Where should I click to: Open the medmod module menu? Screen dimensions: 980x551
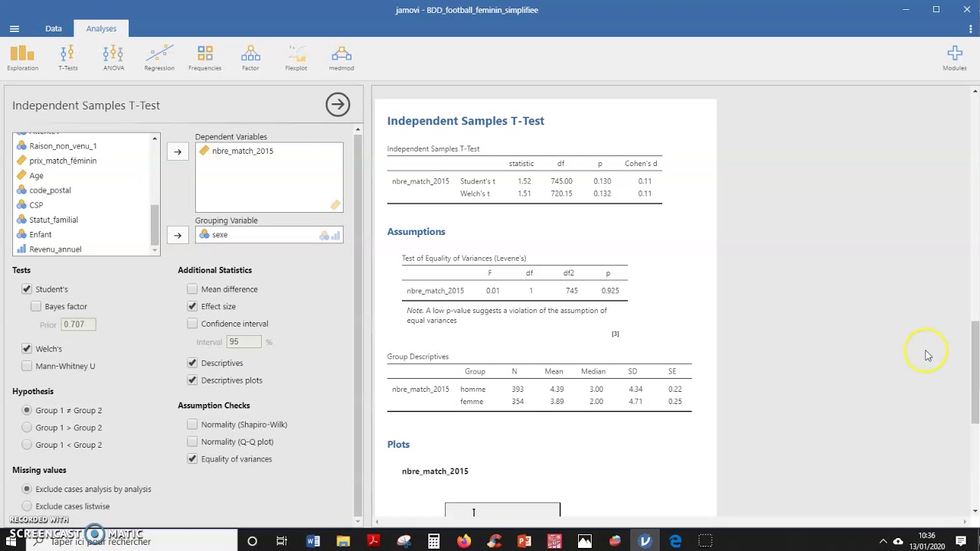pos(341,57)
